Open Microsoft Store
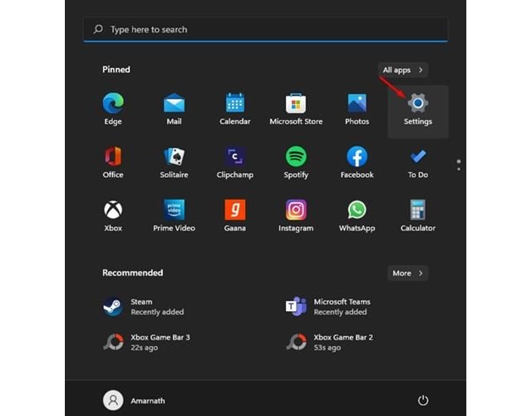The height and width of the screenshot is (416, 532). [296, 109]
